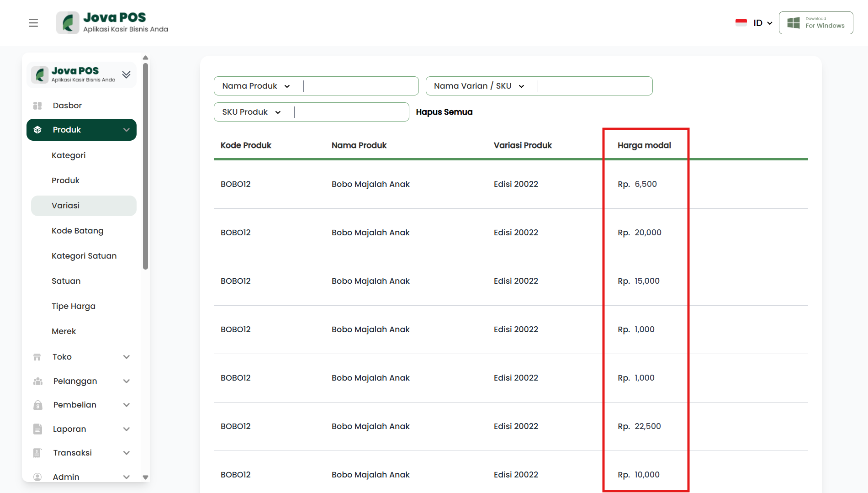This screenshot has height=493, width=868.
Task: Click Hapus Semua to clear filters
Action: point(444,112)
